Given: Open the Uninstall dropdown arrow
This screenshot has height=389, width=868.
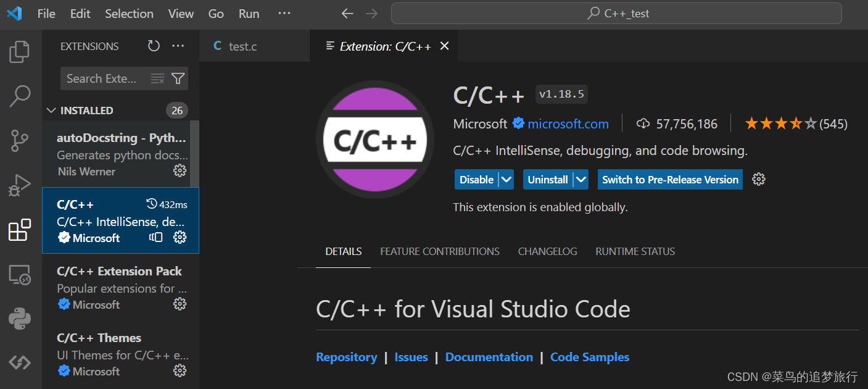Looking at the screenshot, I should (x=581, y=180).
